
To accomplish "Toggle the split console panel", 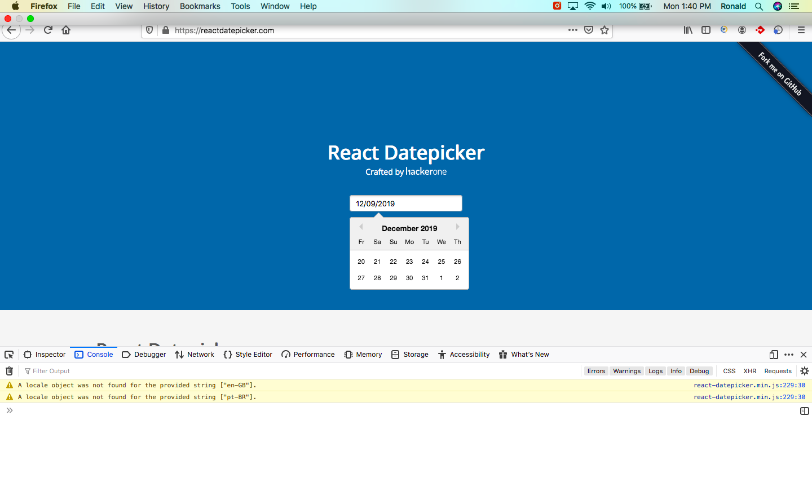I will tap(804, 410).
